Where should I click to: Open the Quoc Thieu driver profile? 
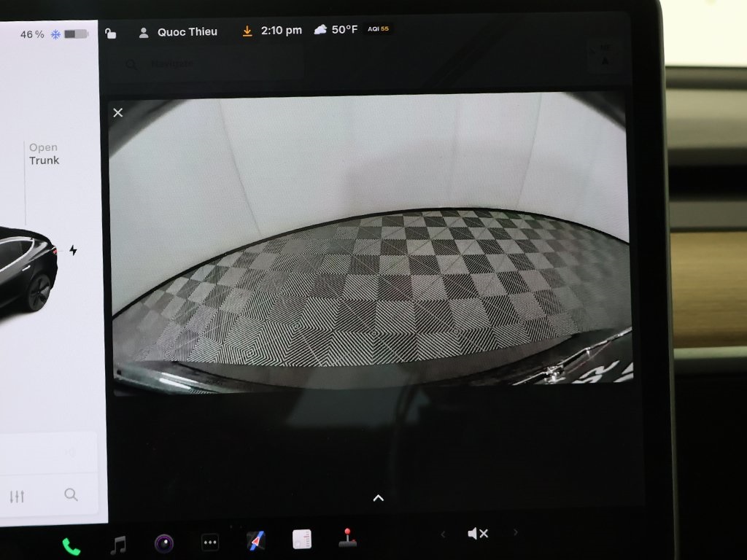point(178,32)
